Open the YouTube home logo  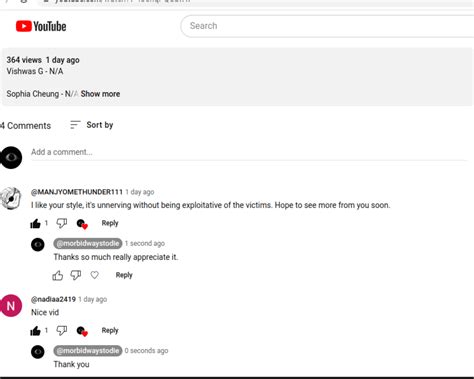click(41, 26)
